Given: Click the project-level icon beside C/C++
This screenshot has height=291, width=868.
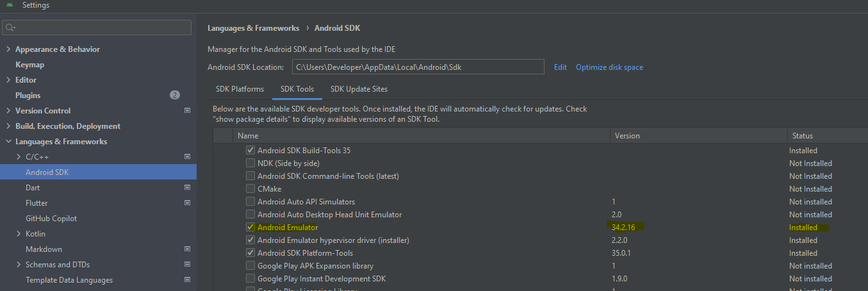Looking at the screenshot, I should click(187, 157).
